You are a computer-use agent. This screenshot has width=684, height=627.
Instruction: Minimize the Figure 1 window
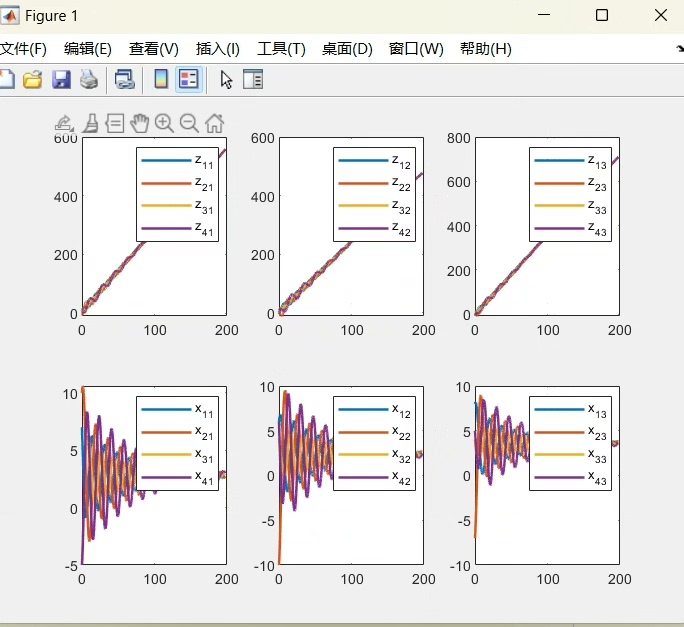click(544, 16)
